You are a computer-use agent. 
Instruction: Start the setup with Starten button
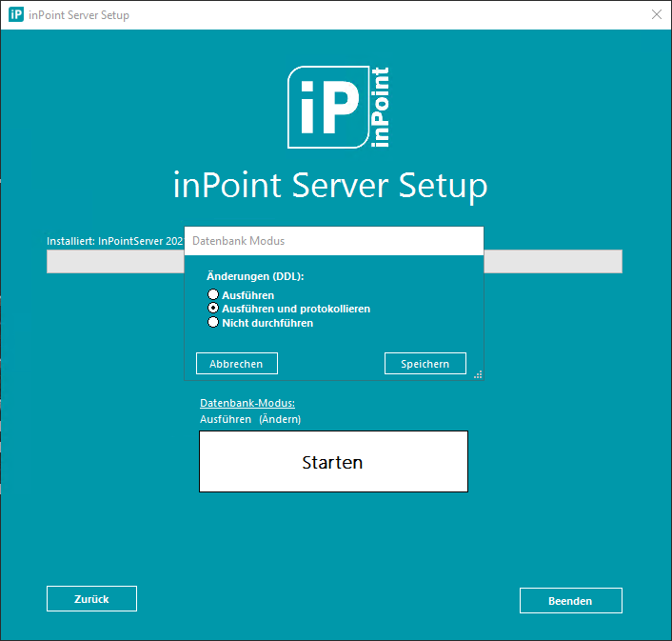click(333, 462)
